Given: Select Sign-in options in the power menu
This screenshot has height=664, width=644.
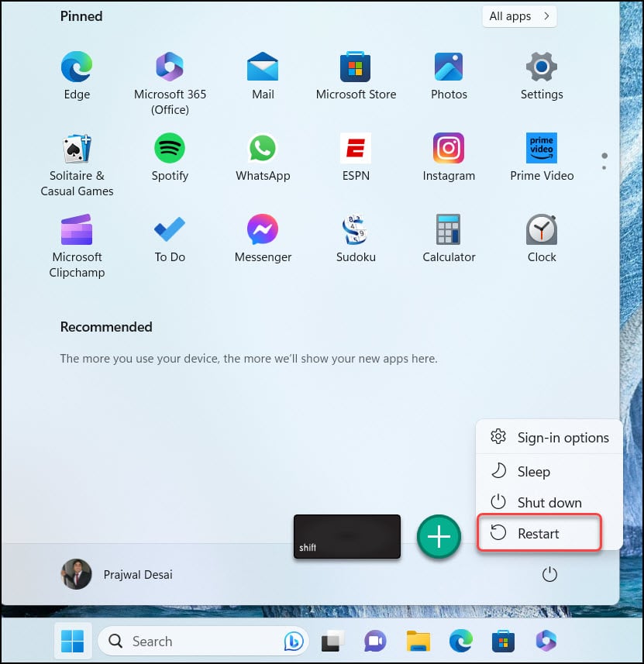Looking at the screenshot, I should click(x=549, y=437).
